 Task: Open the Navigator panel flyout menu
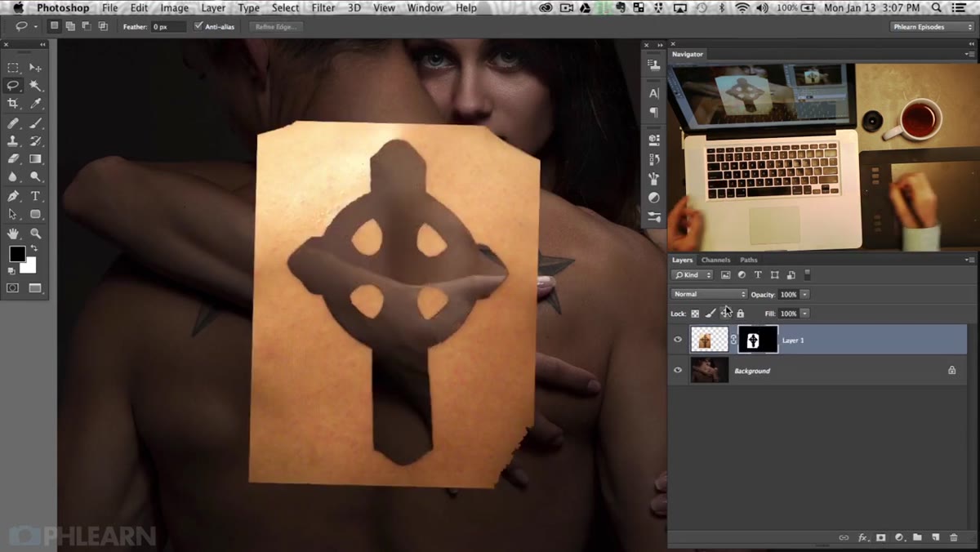tap(969, 54)
